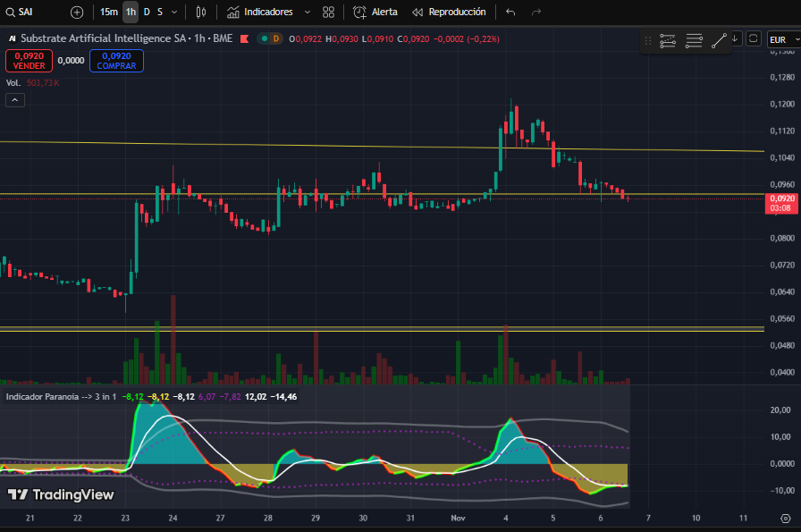Click the add symbol plus icon
Screen dimensions: 801x532
77,13
